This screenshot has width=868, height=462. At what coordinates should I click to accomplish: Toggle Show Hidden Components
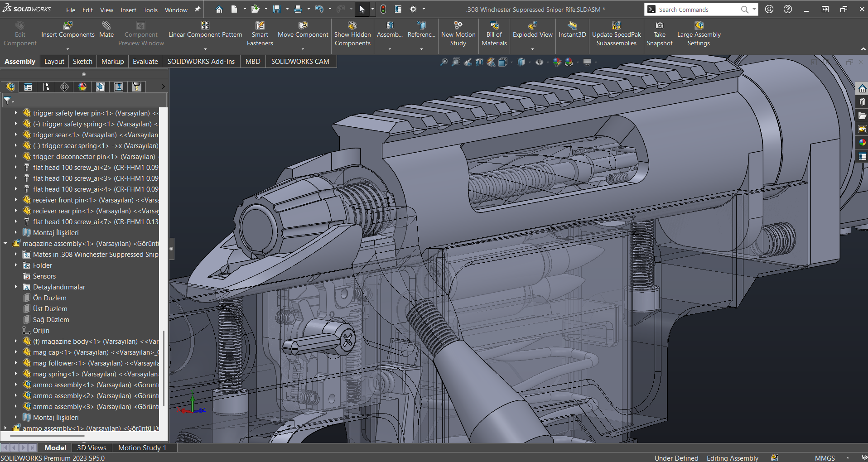(x=352, y=34)
